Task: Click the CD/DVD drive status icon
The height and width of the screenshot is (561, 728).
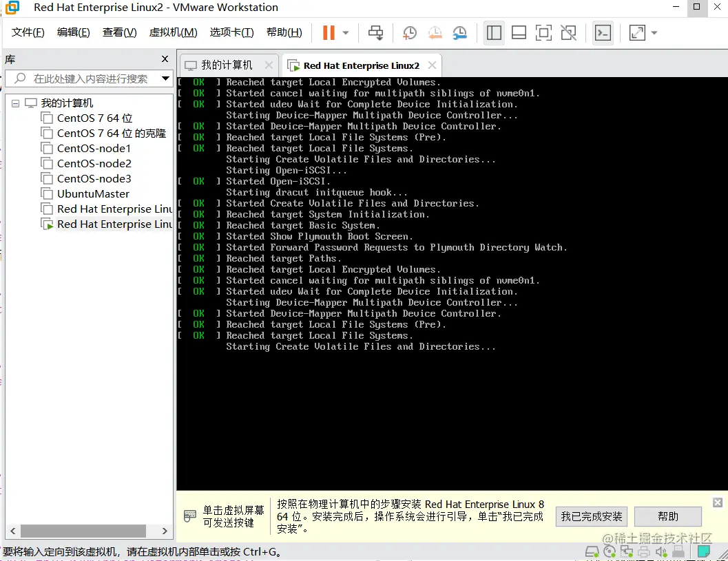Action: (x=610, y=552)
